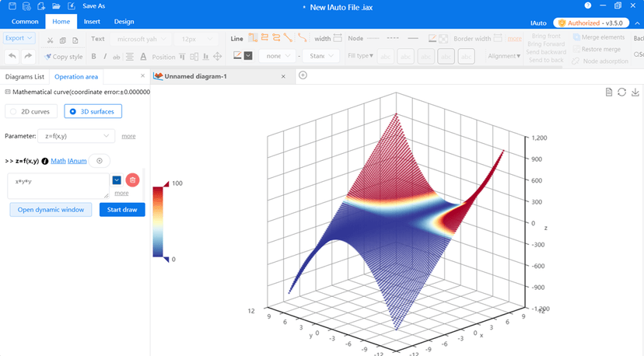The height and width of the screenshot is (356, 644).
Task: Switch to the Home ribbon tab
Action: coord(61,21)
